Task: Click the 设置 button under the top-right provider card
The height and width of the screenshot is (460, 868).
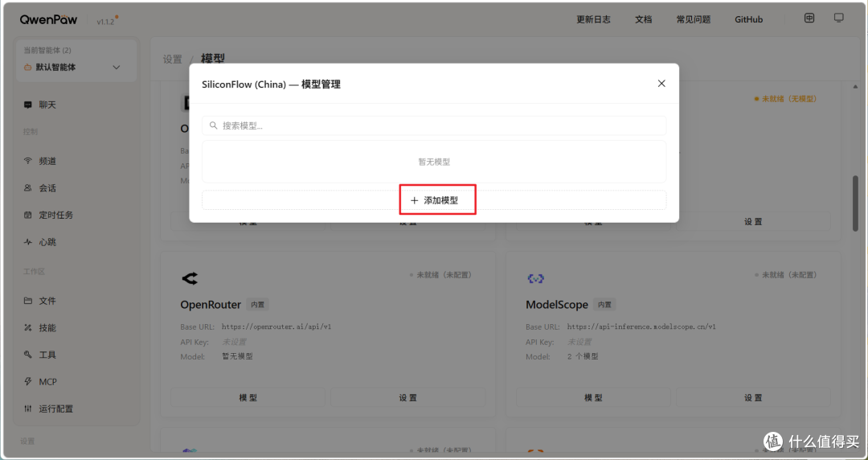Action: pos(753,222)
